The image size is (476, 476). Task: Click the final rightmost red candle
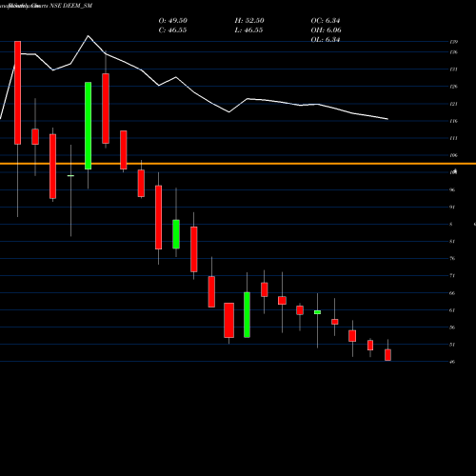pyautogui.click(x=387, y=355)
